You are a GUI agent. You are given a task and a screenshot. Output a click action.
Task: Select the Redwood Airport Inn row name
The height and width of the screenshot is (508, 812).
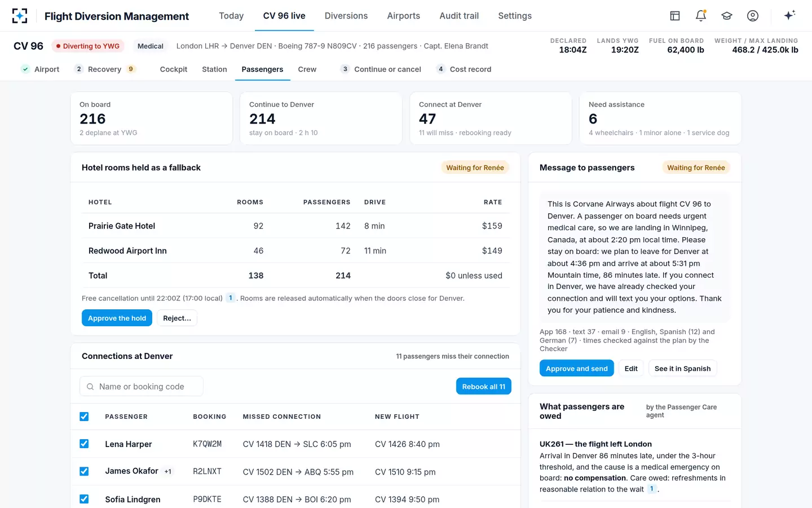click(x=127, y=251)
